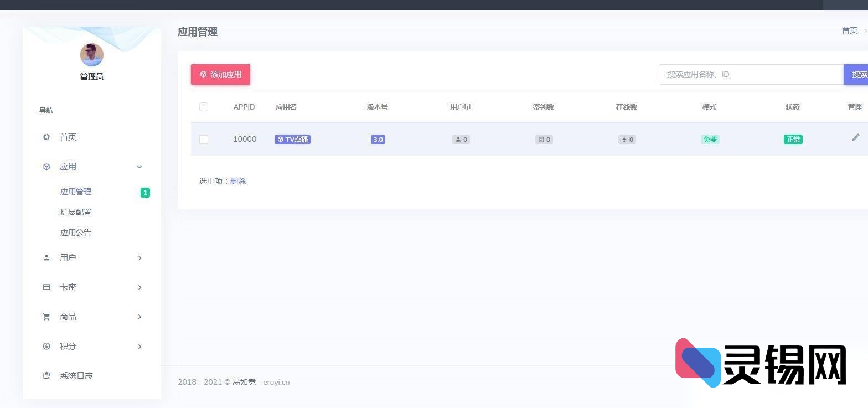This screenshot has height=408, width=868.
Task: Click the 正常 status tag
Action: [793, 140]
